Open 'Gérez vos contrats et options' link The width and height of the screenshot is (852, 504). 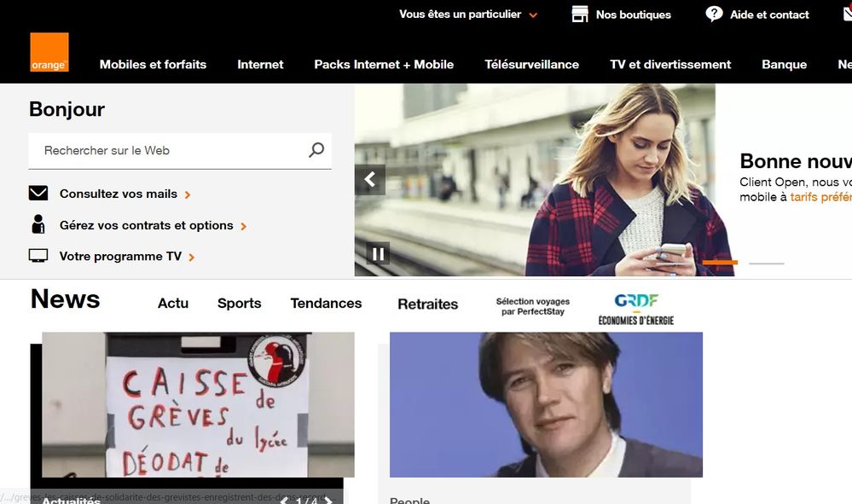(x=146, y=225)
